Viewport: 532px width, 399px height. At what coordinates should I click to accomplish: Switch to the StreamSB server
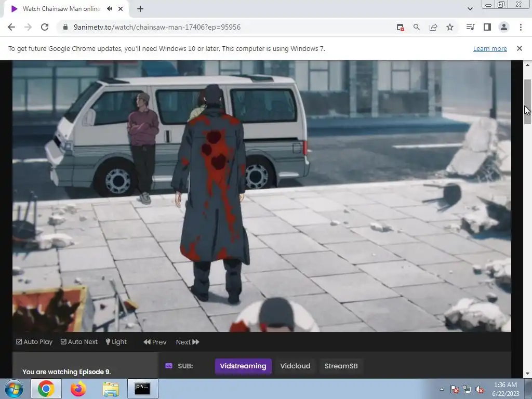point(341,366)
